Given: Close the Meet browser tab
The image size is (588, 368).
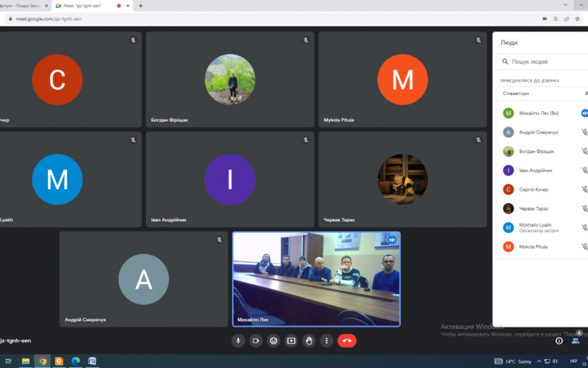Looking at the screenshot, I should pos(128,6).
